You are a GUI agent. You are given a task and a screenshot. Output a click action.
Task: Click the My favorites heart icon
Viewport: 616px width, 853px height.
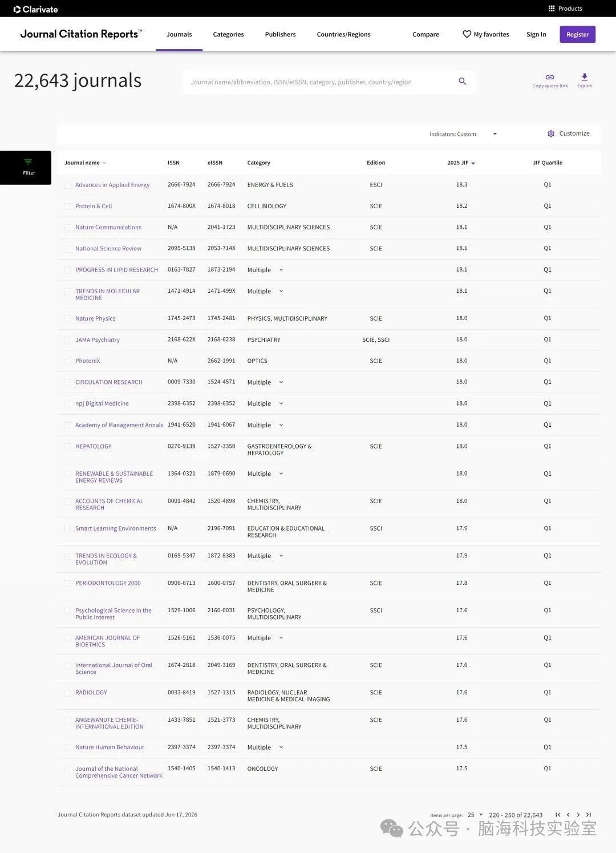tap(467, 34)
